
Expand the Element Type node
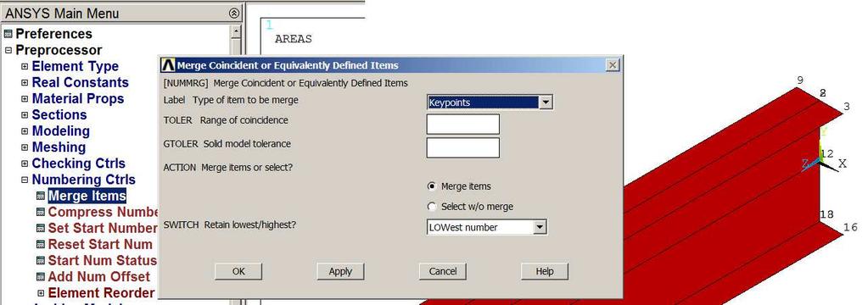[25, 66]
